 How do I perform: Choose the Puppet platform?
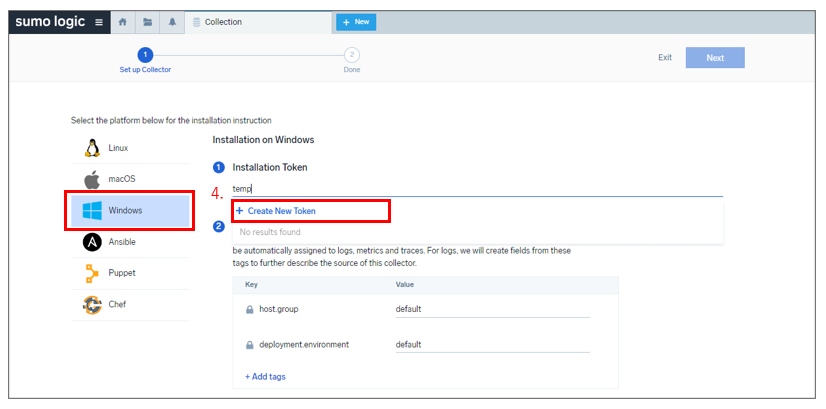[130, 273]
